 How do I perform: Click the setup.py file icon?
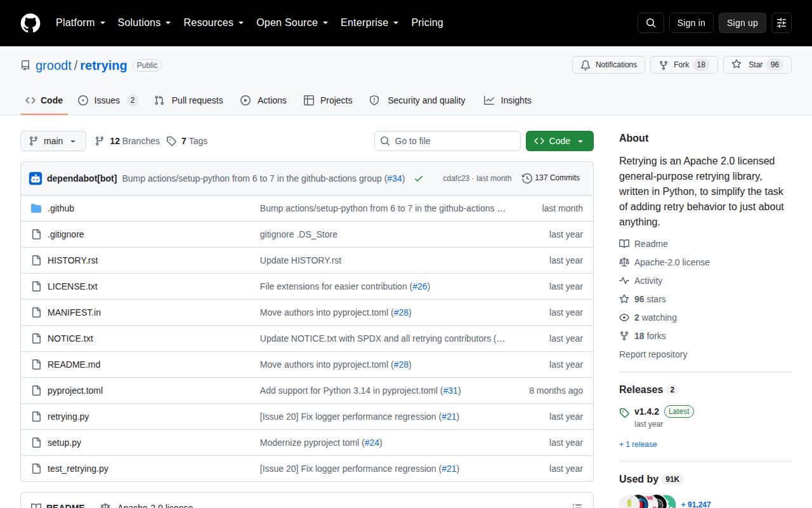point(36,443)
